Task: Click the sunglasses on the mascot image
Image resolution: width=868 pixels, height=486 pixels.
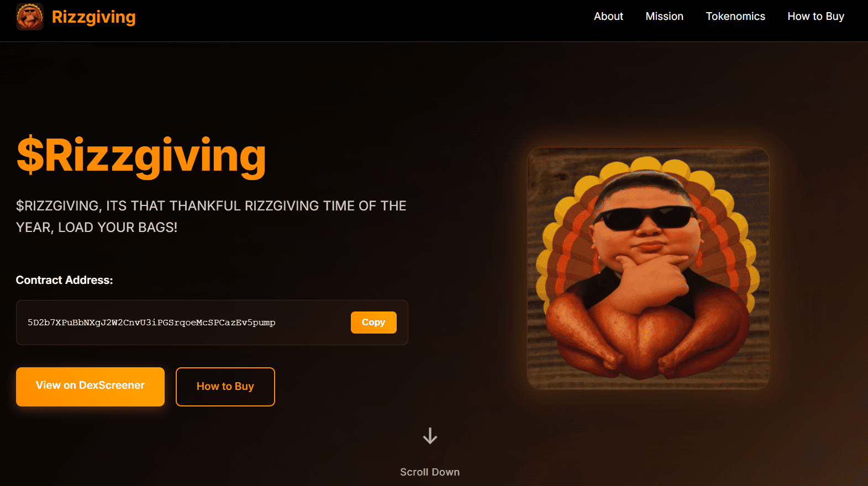Action: click(x=644, y=217)
